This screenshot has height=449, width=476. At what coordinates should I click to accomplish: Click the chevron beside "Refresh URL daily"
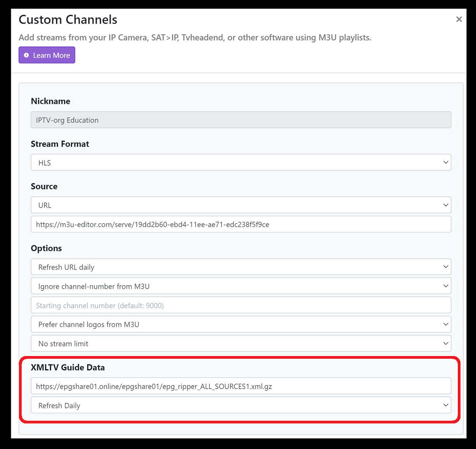click(x=445, y=267)
